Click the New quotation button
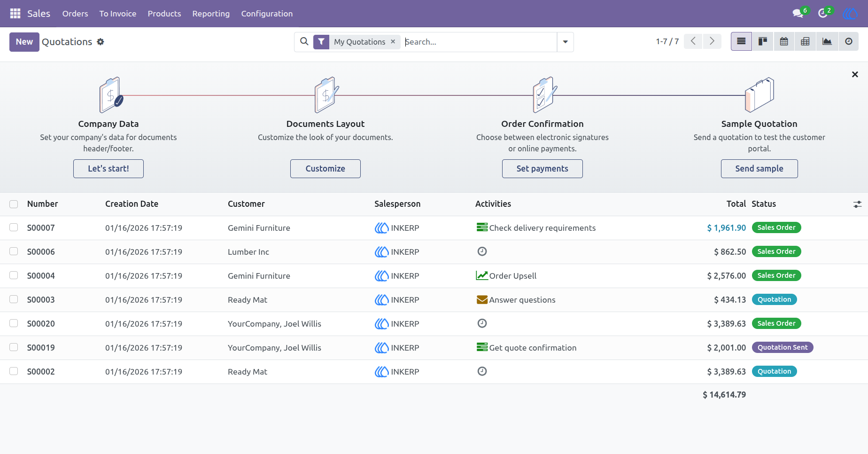The image size is (868, 454). click(24, 42)
